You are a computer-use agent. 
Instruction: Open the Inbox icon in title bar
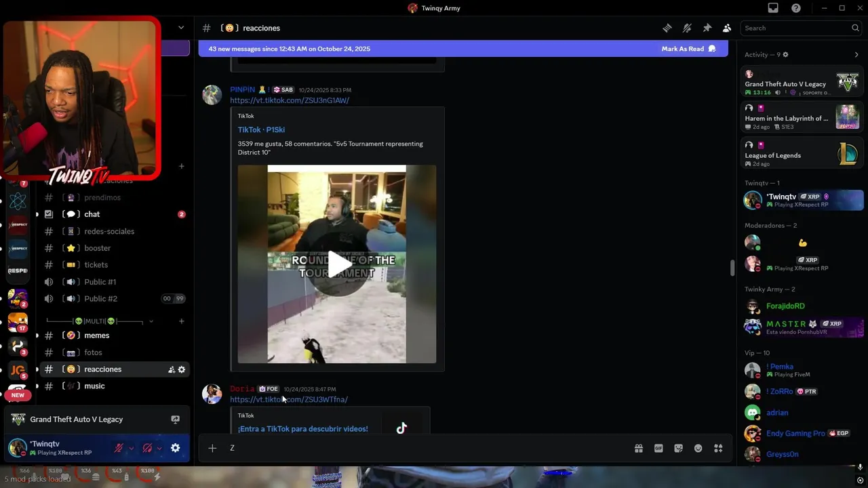tap(773, 8)
